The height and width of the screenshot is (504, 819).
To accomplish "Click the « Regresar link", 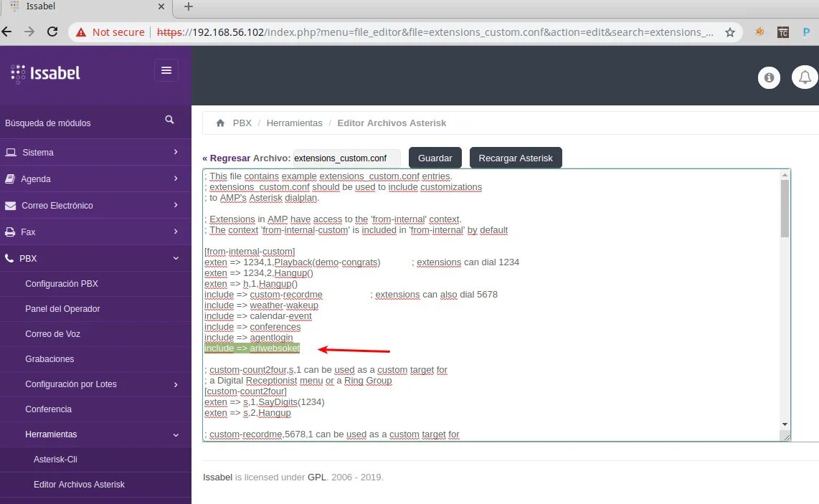I will (226, 158).
